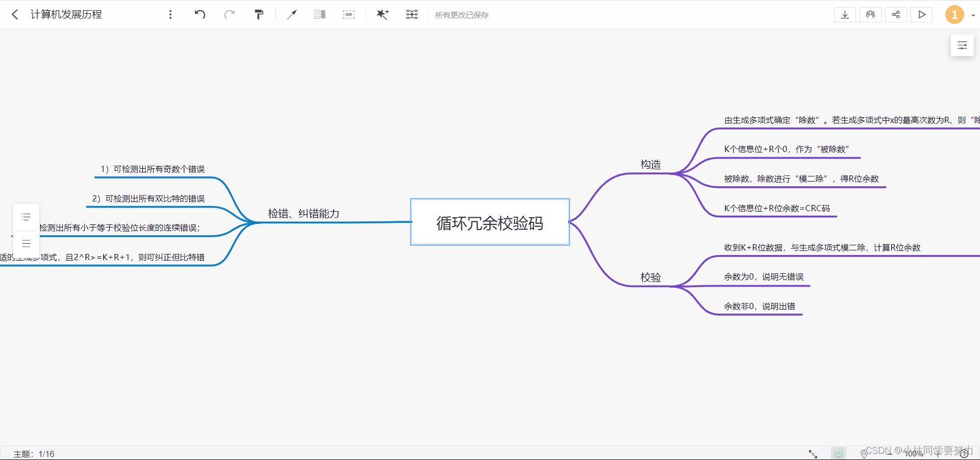Expand the account dropdown arrow beside avatar

coord(973,15)
